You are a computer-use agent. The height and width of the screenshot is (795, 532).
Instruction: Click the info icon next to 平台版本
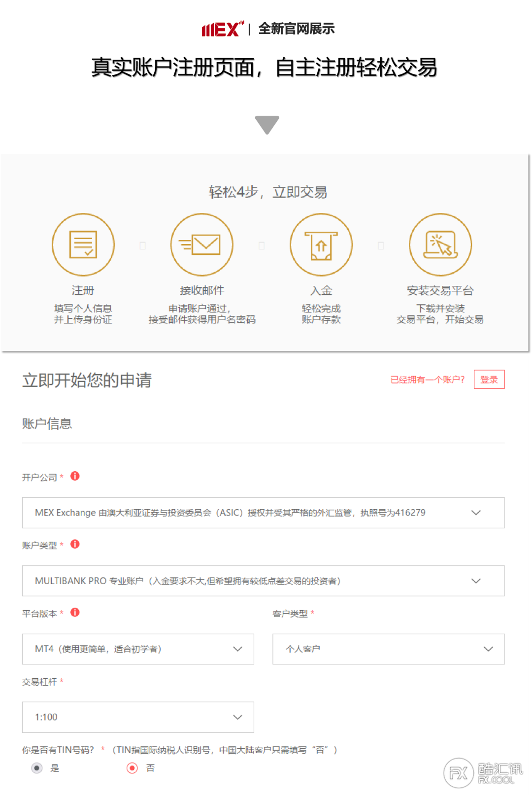(75, 612)
